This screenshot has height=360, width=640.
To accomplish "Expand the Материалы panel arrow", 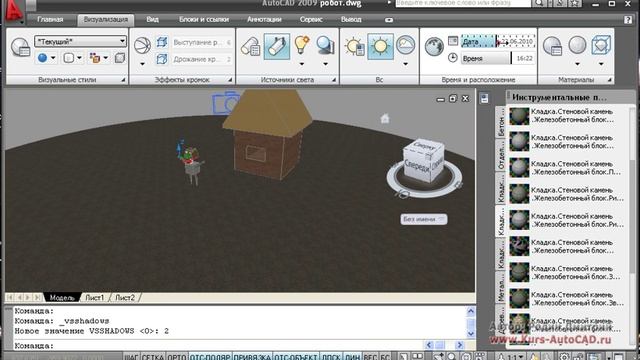I will point(609,80).
